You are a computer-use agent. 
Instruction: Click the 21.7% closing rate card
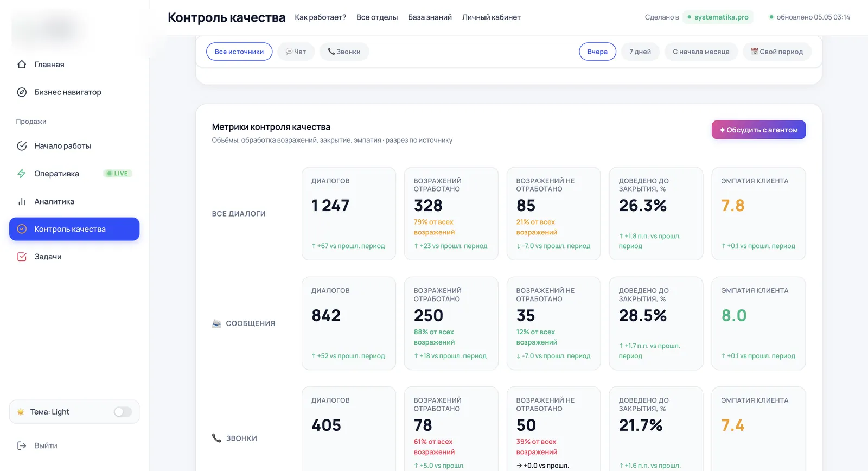tap(656, 429)
